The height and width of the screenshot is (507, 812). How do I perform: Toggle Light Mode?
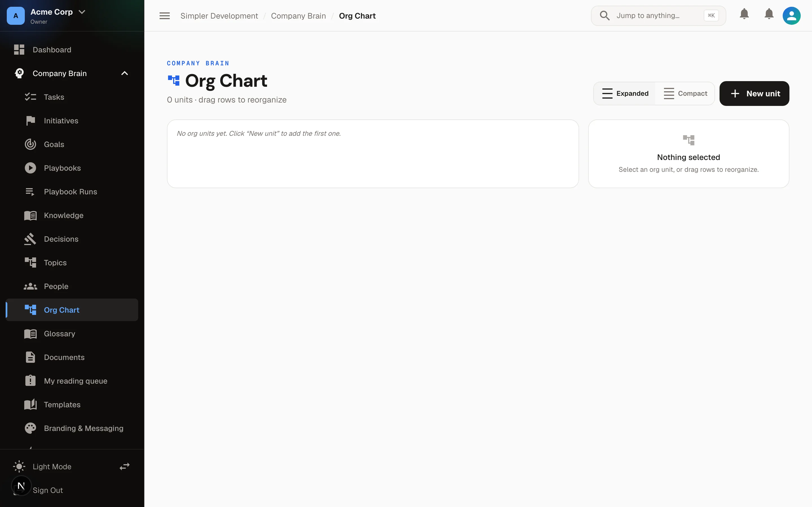click(52, 466)
